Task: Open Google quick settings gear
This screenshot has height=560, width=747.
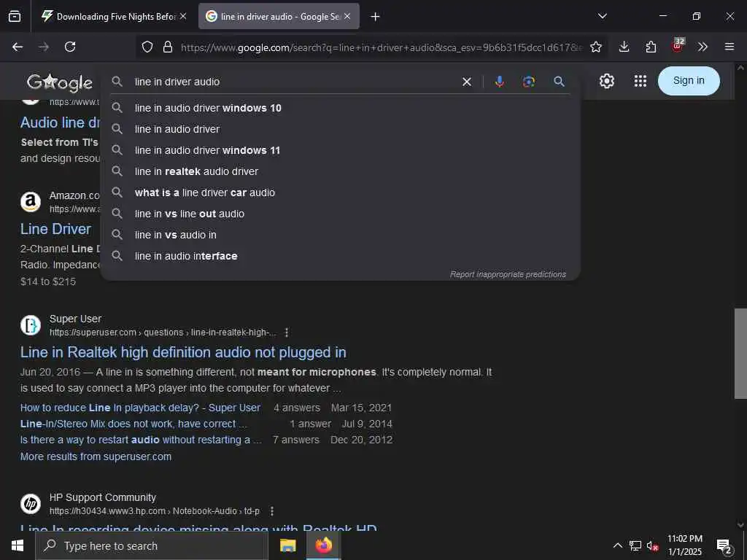Action: tap(606, 81)
